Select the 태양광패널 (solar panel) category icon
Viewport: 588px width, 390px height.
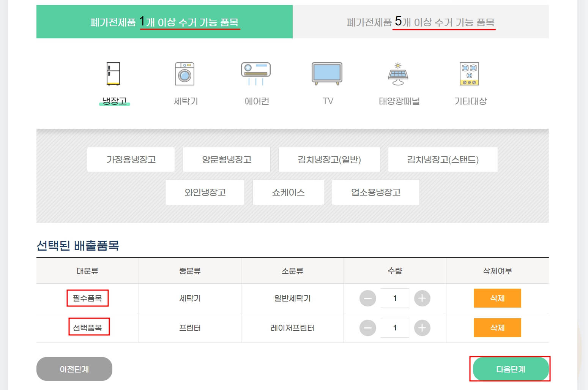click(397, 82)
